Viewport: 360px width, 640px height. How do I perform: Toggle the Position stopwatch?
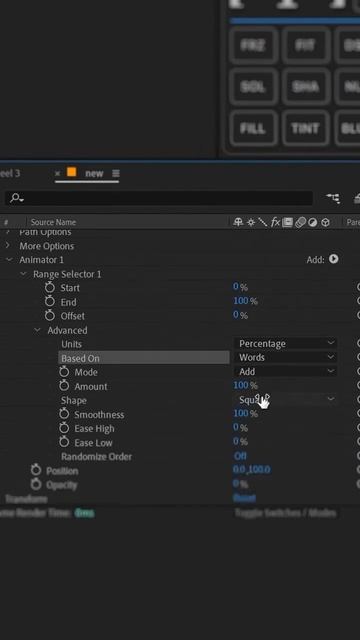36,470
